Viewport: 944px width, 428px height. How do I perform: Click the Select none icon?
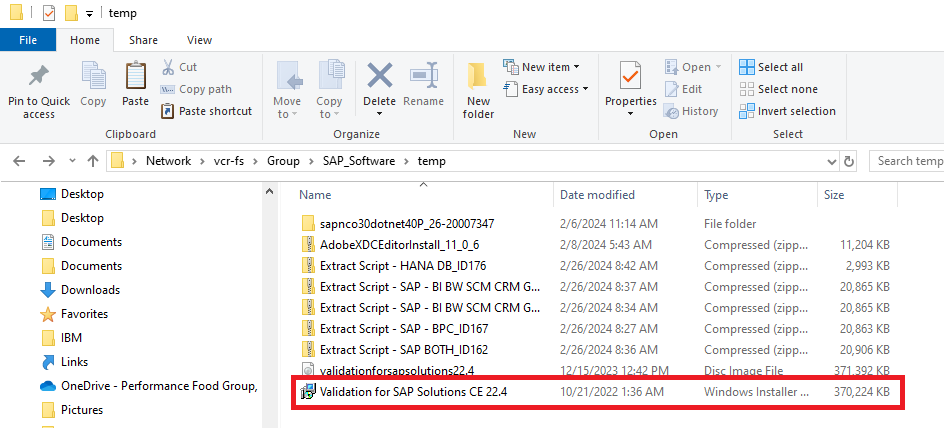(x=747, y=89)
